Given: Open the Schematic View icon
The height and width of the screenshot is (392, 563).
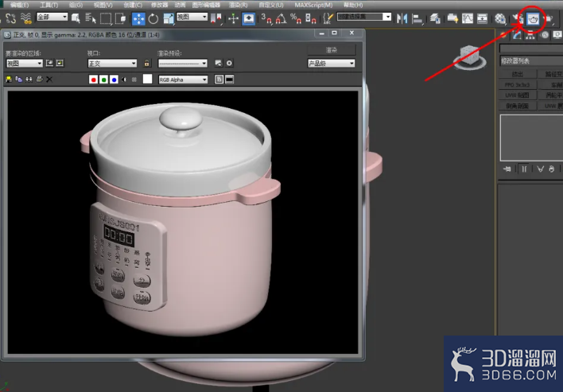Looking at the screenshot, I should click(482, 18).
